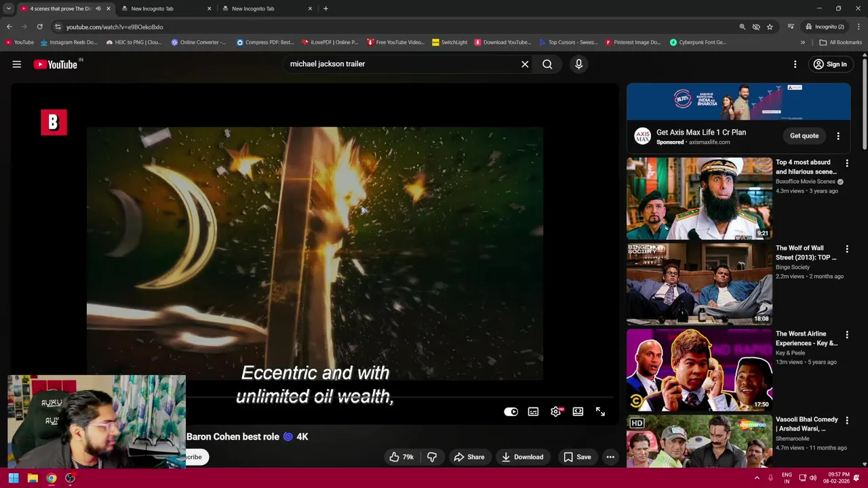Open options for Worst Airline Experiences video
The width and height of the screenshot is (868, 488).
[846, 335]
